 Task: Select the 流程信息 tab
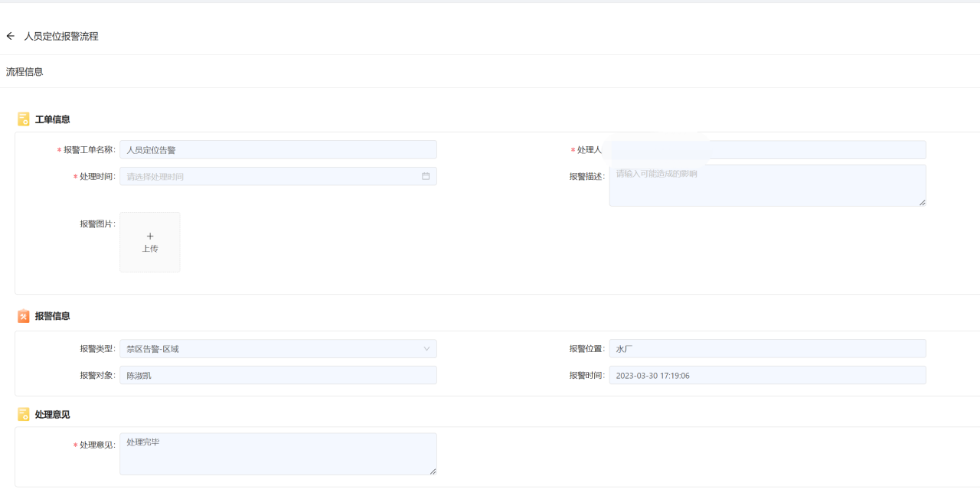tap(24, 72)
